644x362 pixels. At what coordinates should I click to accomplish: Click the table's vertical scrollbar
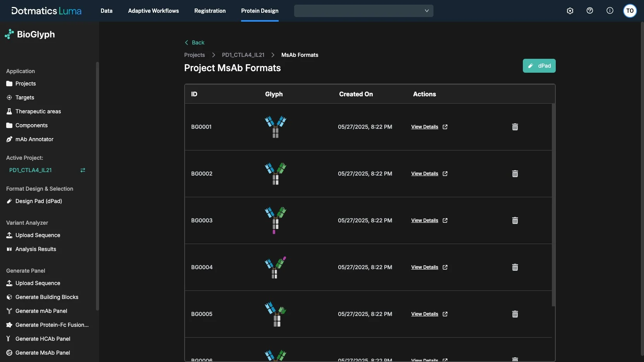pos(553,205)
